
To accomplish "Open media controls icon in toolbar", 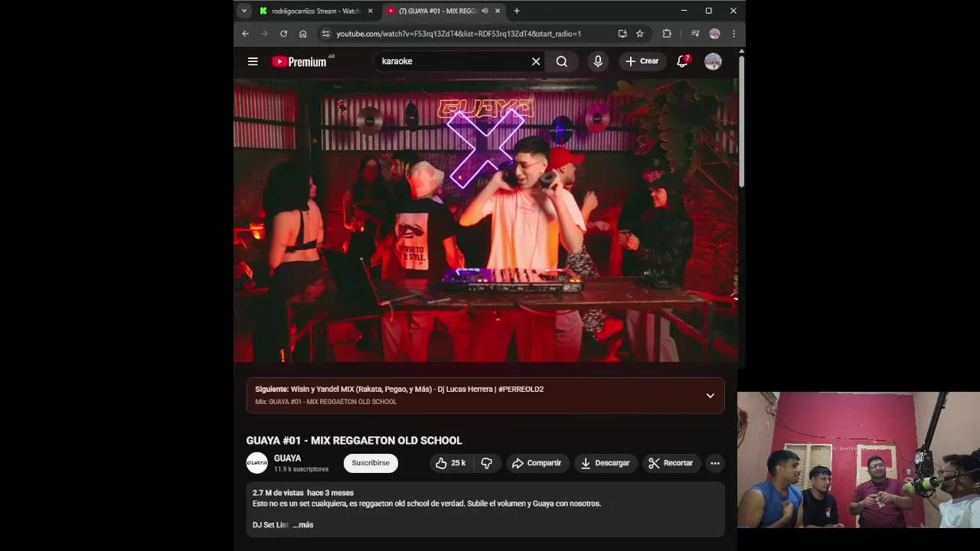I will tap(695, 34).
